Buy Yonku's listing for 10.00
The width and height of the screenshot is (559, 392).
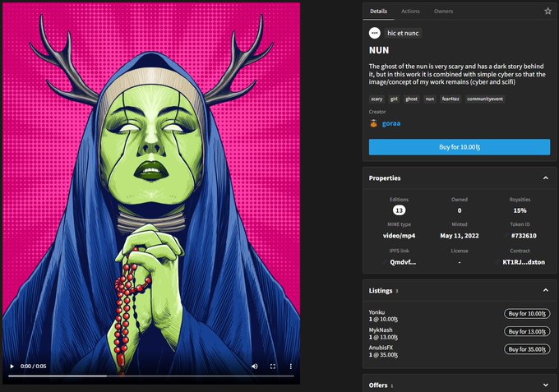(x=527, y=314)
